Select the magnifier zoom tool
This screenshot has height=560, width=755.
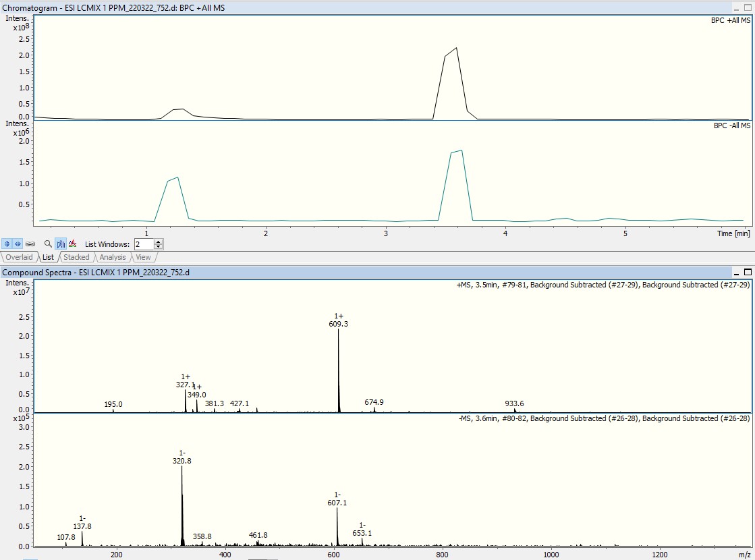(x=48, y=244)
